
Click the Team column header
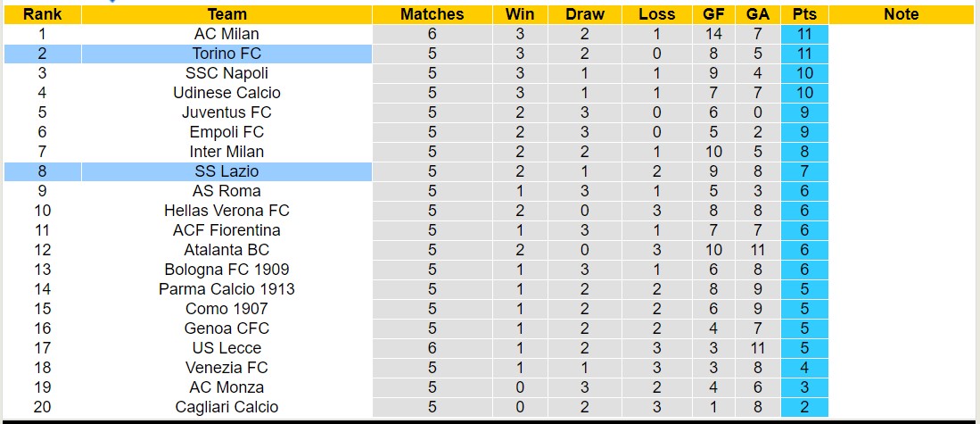click(226, 14)
